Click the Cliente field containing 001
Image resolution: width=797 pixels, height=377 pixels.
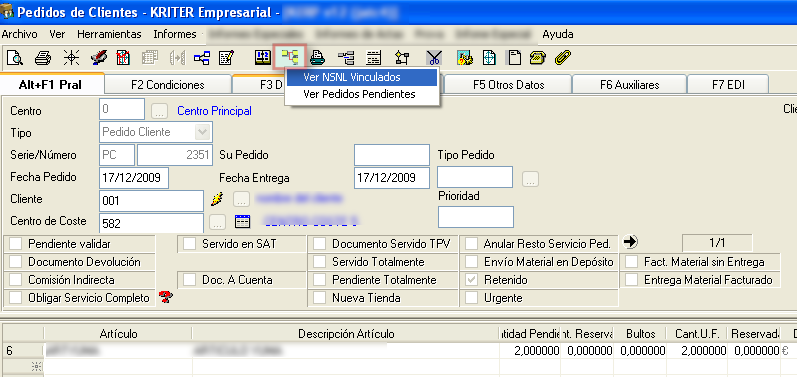(151, 201)
